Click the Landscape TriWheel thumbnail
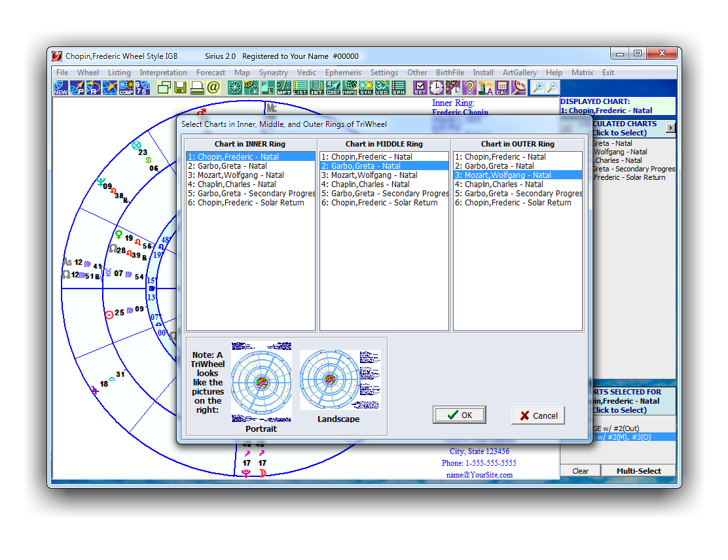 point(340,380)
